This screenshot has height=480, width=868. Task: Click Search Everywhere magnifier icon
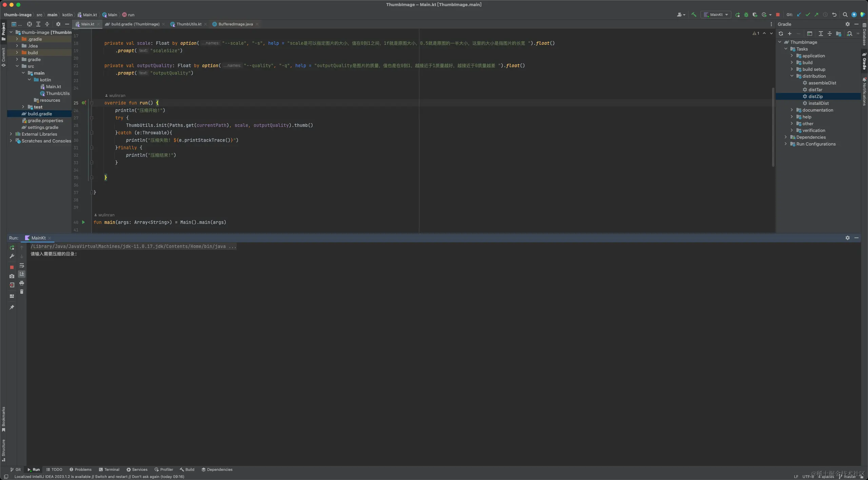[845, 15]
